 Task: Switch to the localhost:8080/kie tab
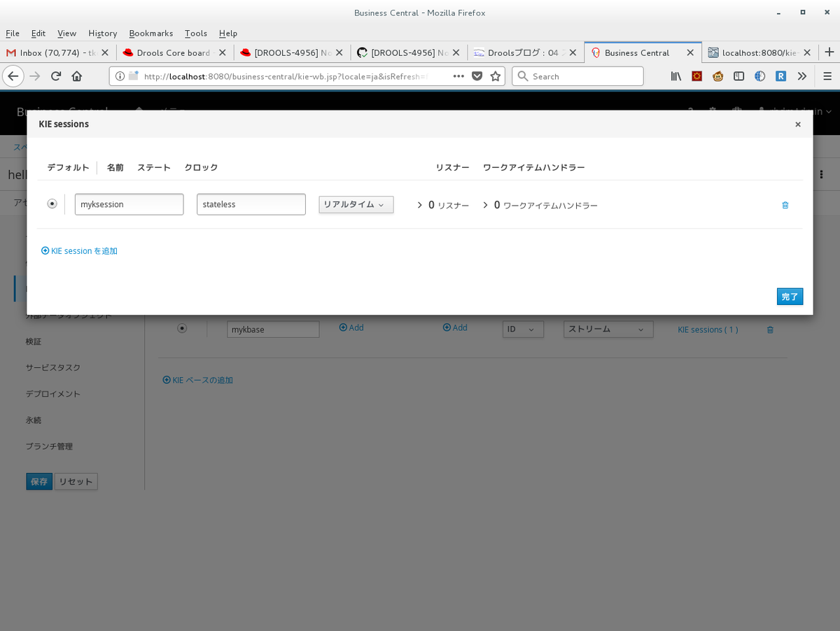point(759,52)
